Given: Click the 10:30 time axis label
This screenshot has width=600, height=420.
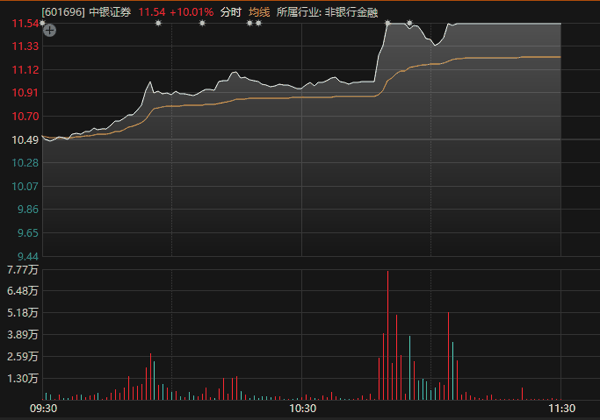Looking at the screenshot, I should tap(303, 409).
